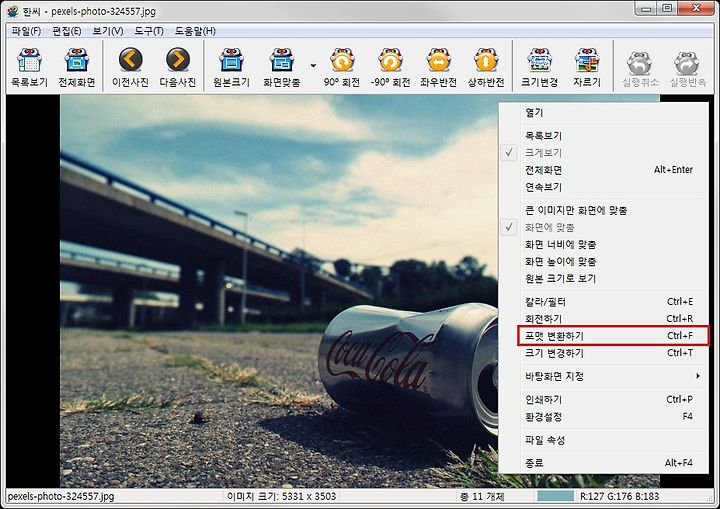
Task: Close the 한씨 window
Action: click(x=696, y=8)
